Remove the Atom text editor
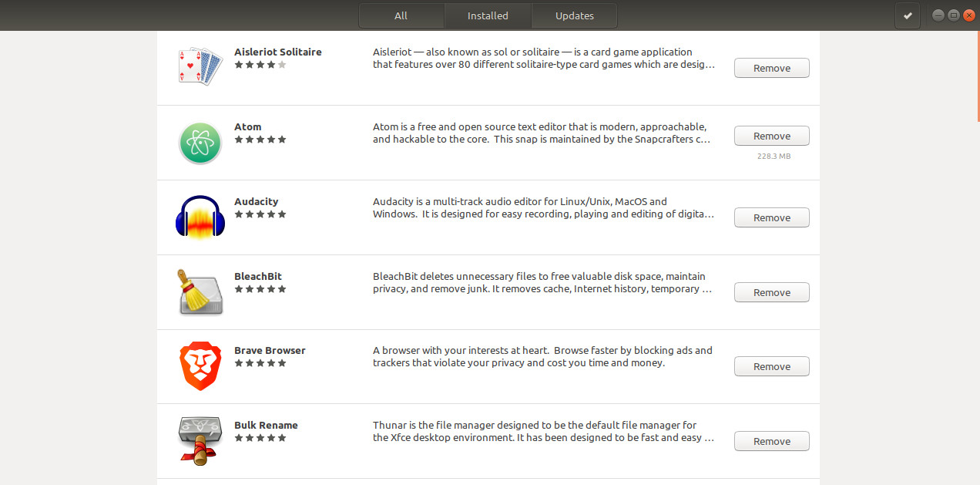Screen dimensions: 980x485 click(x=771, y=136)
